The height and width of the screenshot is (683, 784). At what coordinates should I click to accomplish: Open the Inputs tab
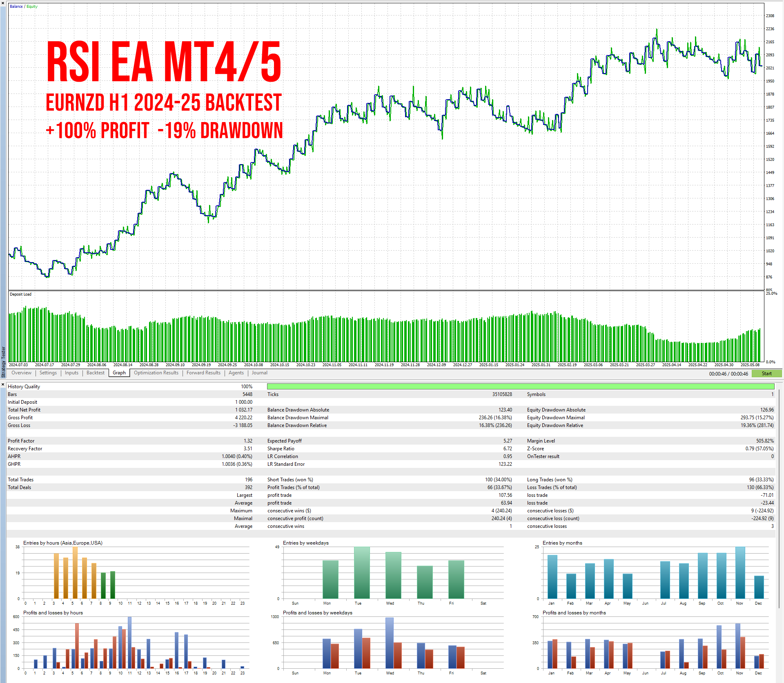click(71, 373)
